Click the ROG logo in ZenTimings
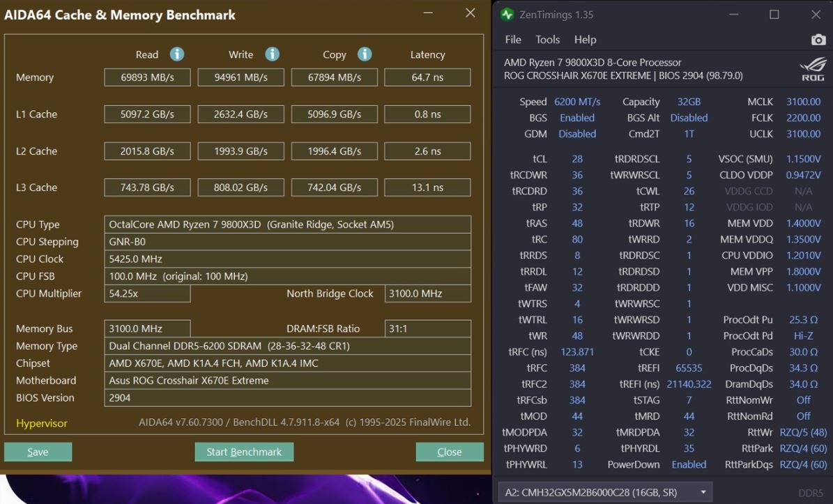833x504 pixels. click(x=813, y=69)
